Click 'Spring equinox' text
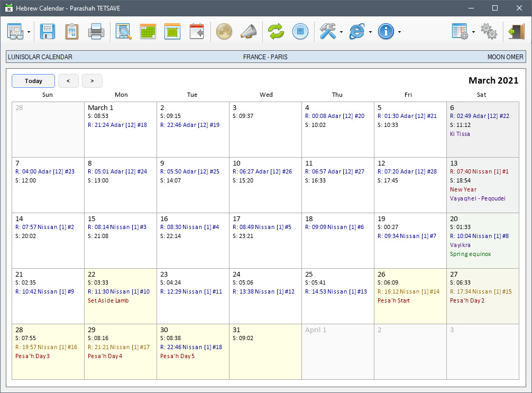The image size is (532, 393). pos(470,254)
